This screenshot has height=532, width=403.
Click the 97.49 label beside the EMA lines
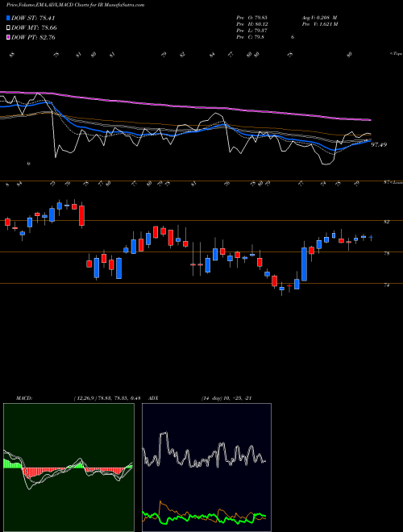pos(379,144)
